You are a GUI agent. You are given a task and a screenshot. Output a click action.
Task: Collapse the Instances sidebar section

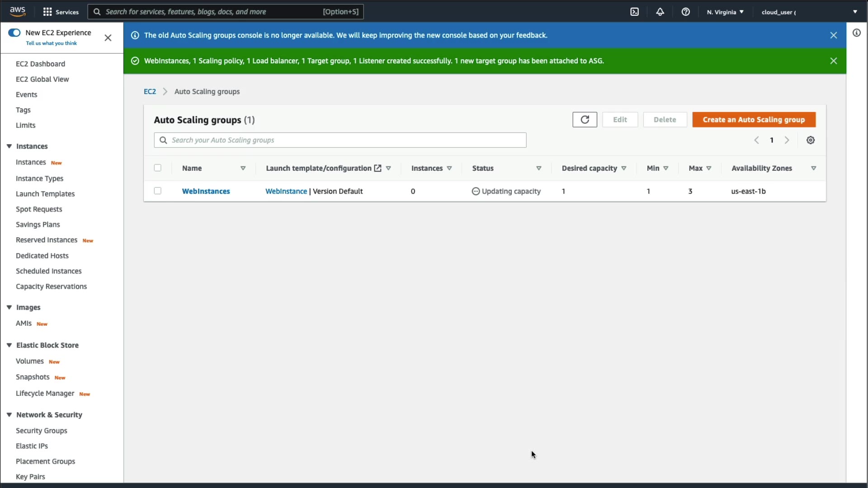pos(9,146)
